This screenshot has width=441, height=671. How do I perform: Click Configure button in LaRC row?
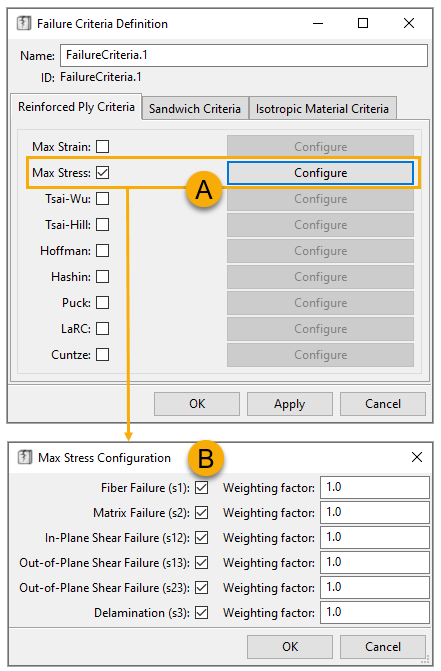[x=320, y=329]
